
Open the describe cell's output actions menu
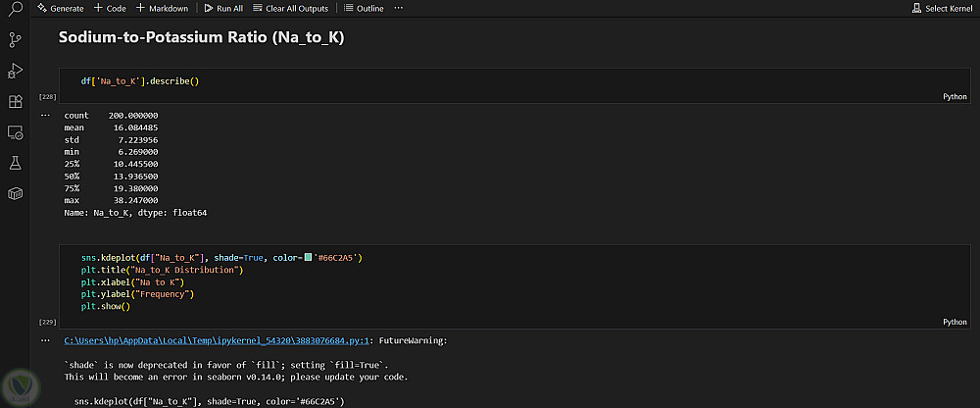[45, 116]
